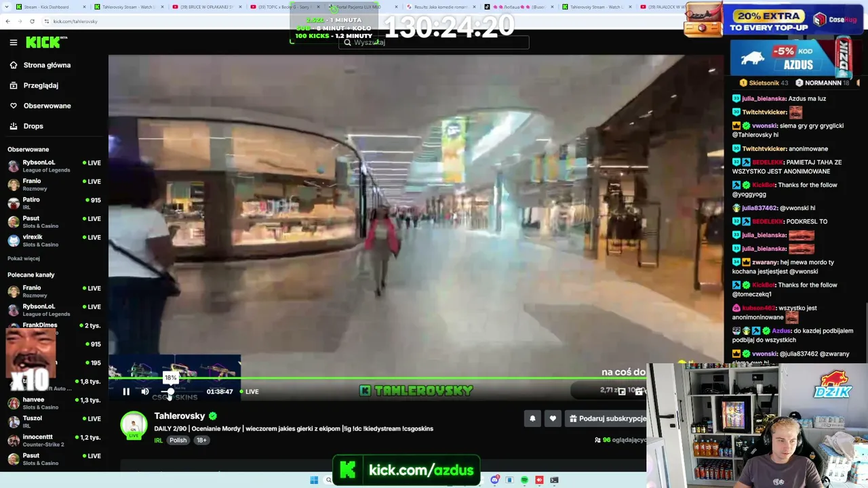The image size is (868, 488).
Task: Open the Windows taskbar search
Action: pos(328,480)
